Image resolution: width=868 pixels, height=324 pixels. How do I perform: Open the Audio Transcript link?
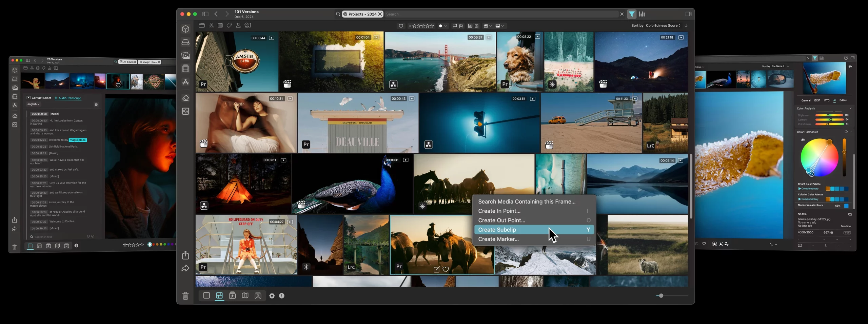[70, 98]
